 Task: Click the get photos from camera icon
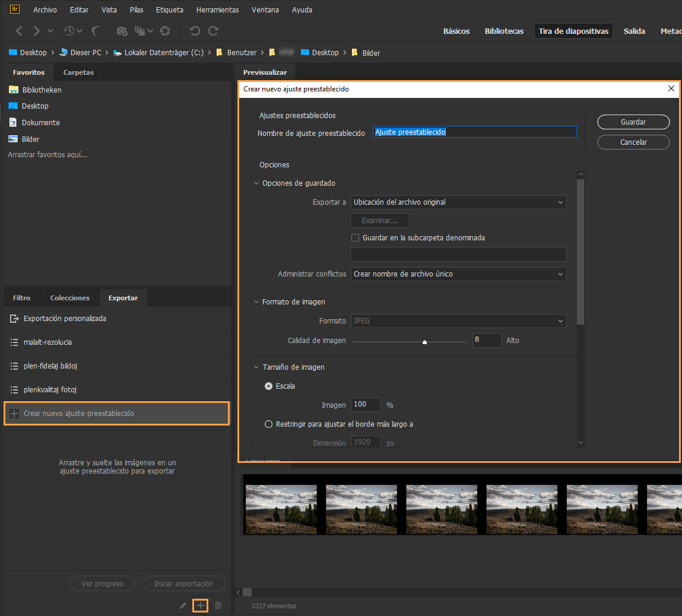[122, 31]
